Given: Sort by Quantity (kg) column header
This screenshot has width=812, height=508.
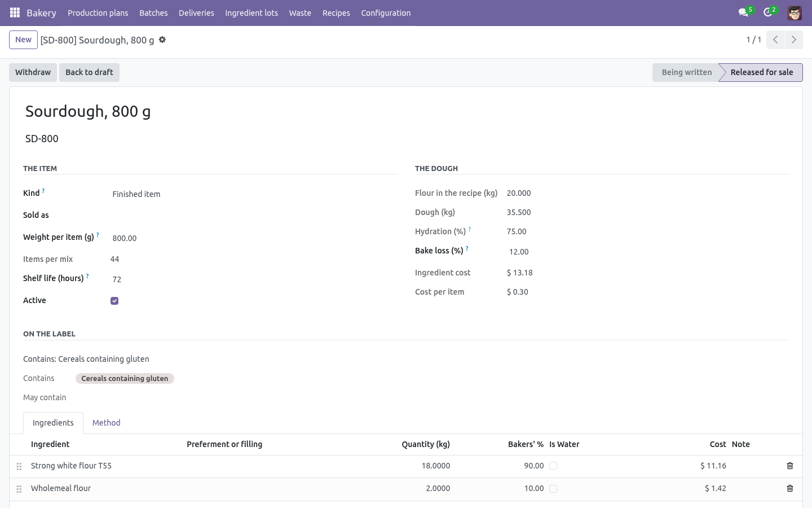Looking at the screenshot, I should tap(426, 444).
